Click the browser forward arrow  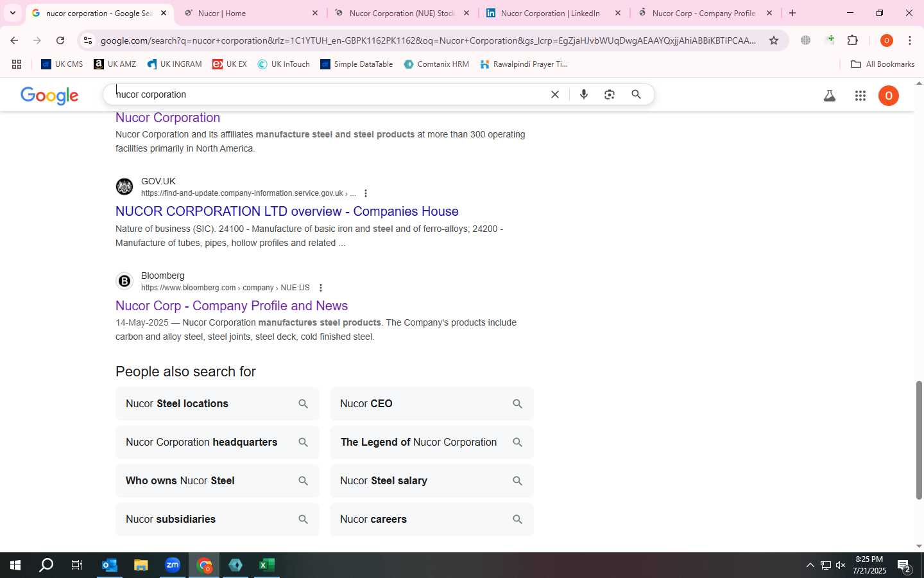pos(37,40)
